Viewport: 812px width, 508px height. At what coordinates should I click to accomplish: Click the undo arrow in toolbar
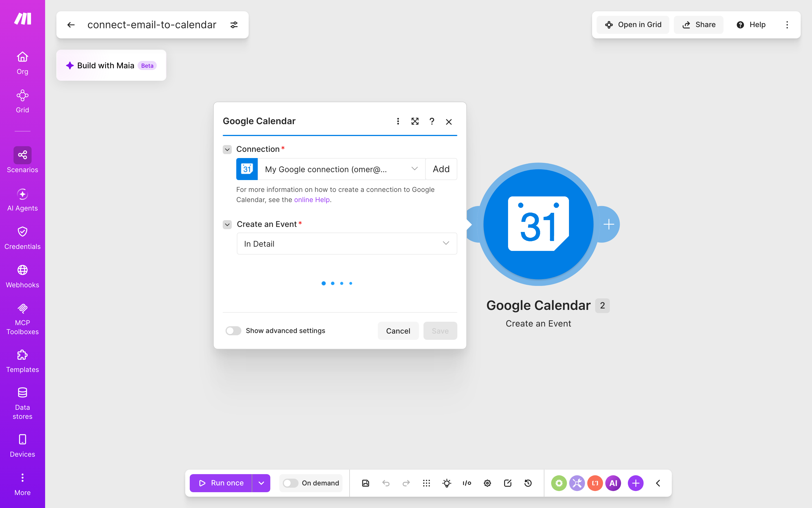(386, 483)
